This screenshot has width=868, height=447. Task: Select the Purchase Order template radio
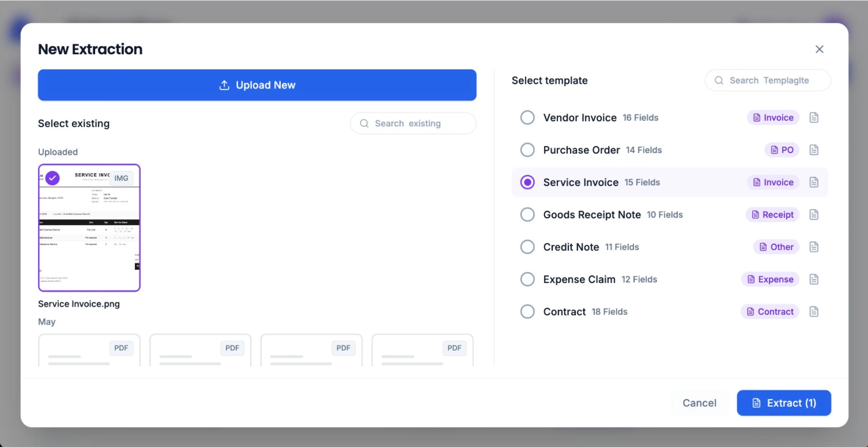click(527, 150)
